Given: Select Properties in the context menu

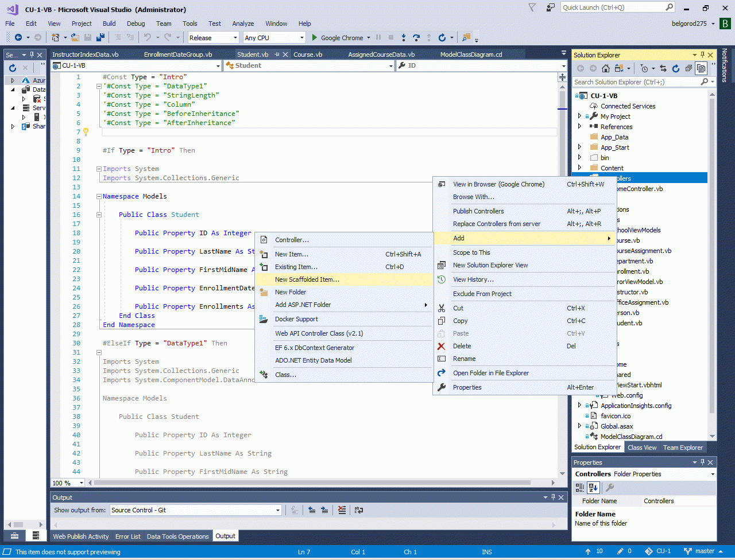Looking at the screenshot, I should (525, 387).
